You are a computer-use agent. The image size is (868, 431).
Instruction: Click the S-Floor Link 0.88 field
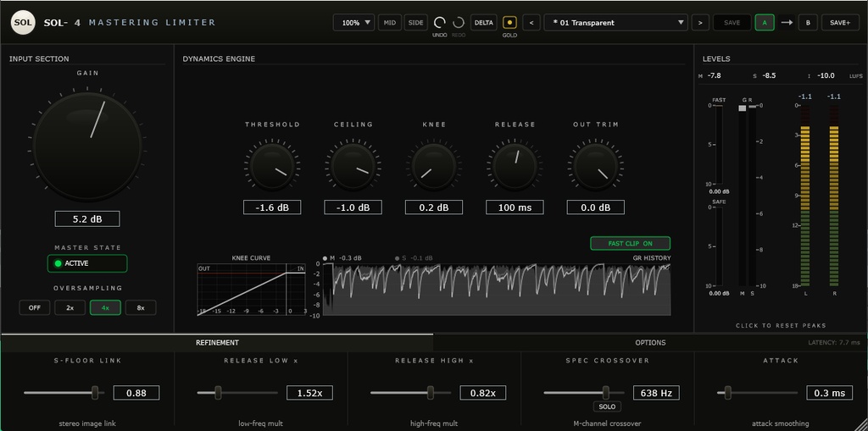[x=136, y=393]
